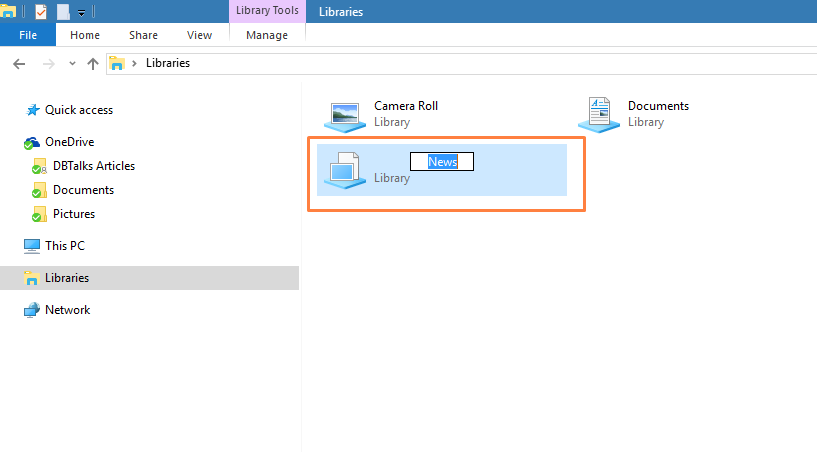Open the recent locations dropdown arrow
The width and height of the screenshot is (817, 452).
point(72,64)
